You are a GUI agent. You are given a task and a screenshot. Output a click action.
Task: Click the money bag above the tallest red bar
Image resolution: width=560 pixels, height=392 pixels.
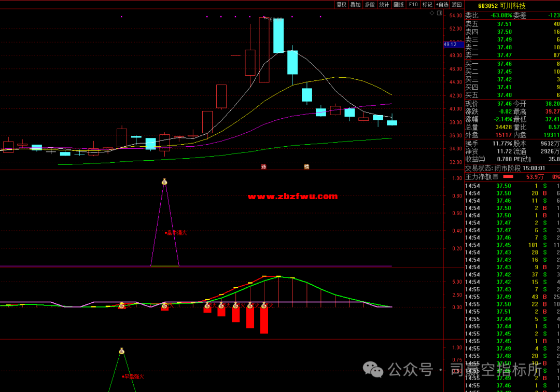click(x=264, y=305)
